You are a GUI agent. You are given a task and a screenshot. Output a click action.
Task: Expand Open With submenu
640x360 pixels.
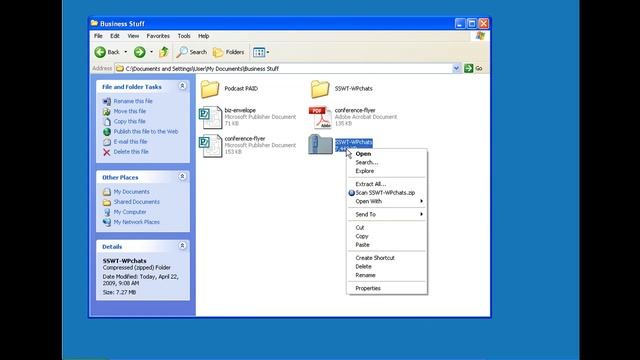point(387,201)
